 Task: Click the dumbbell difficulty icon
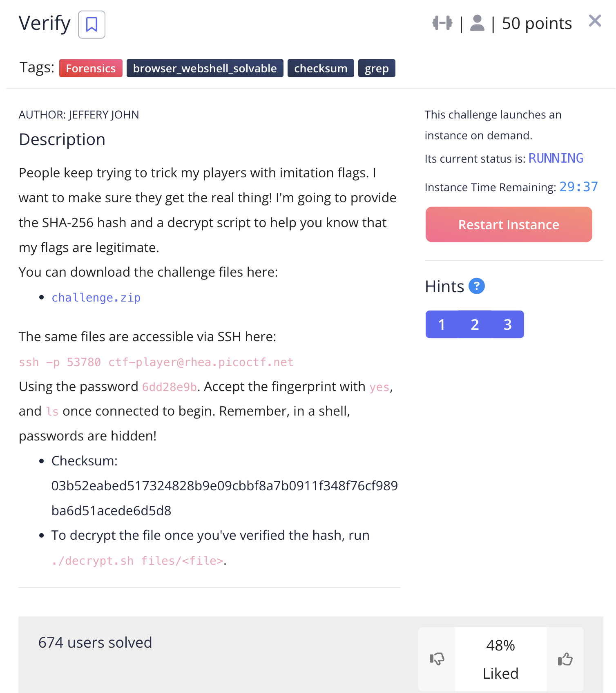tap(442, 23)
